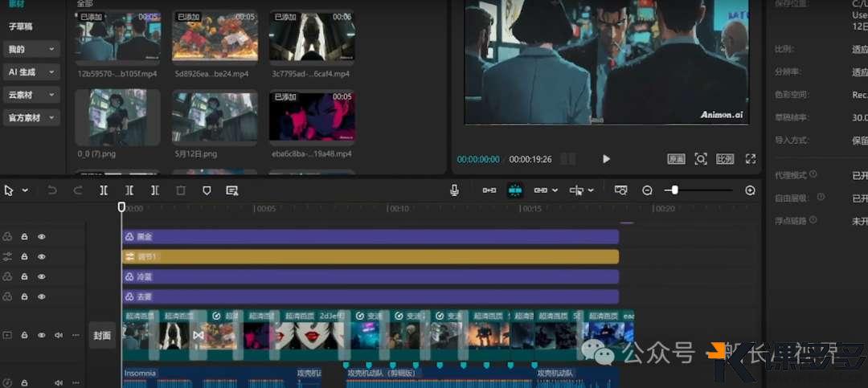Expand the AI生成 sidebar section
This screenshot has height=388, width=868.
[31, 72]
